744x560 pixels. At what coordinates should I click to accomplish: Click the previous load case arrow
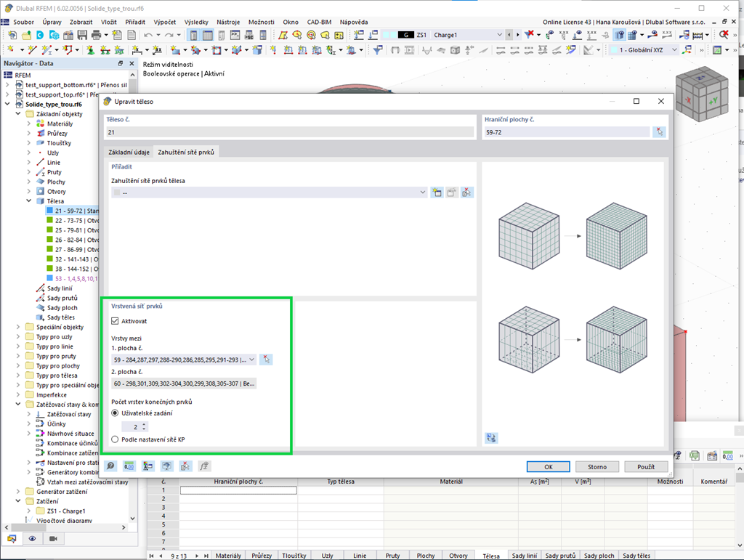point(509,35)
